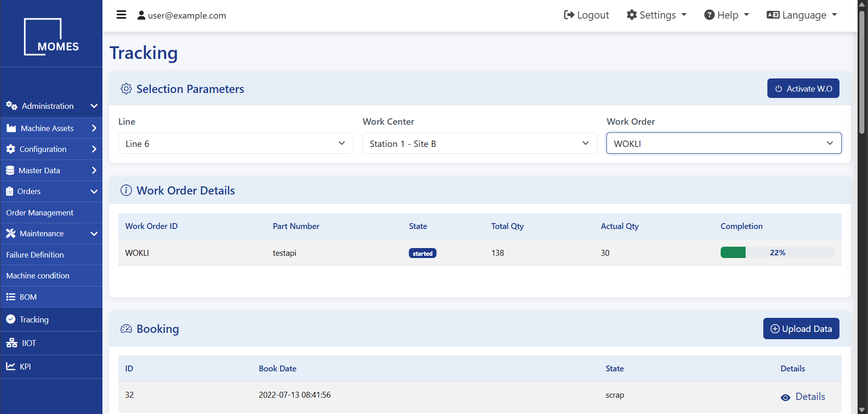
Task: Click the Logout arrow icon
Action: coord(569,15)
